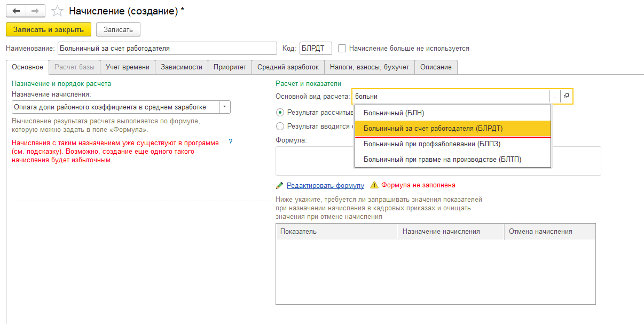Click the forward navigation arrow
Viewport: 644px width, 324px height.
tap(35, 11)
